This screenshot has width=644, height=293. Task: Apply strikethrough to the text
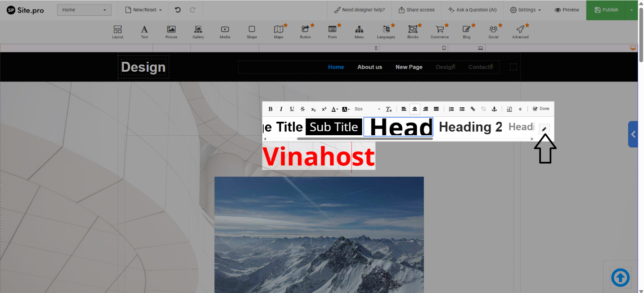[x=302, y=109]
